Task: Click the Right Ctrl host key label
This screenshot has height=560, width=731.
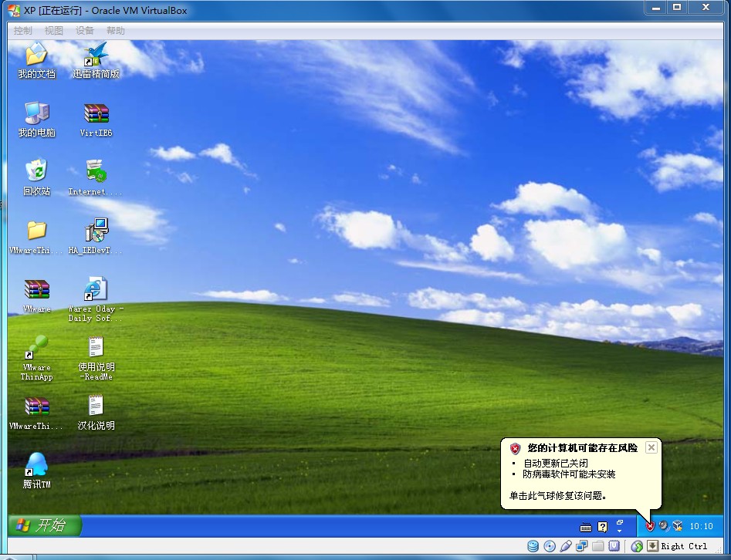Action: 684,546
